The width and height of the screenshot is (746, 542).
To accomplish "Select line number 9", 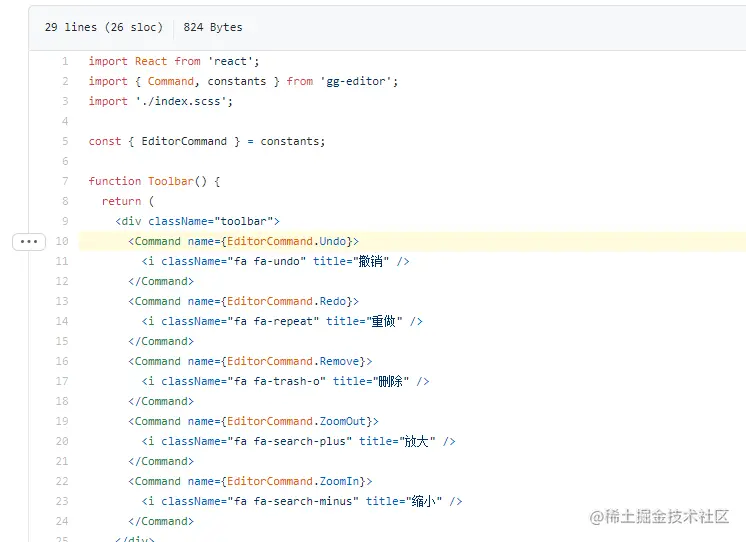I will (x=65, y=221).
